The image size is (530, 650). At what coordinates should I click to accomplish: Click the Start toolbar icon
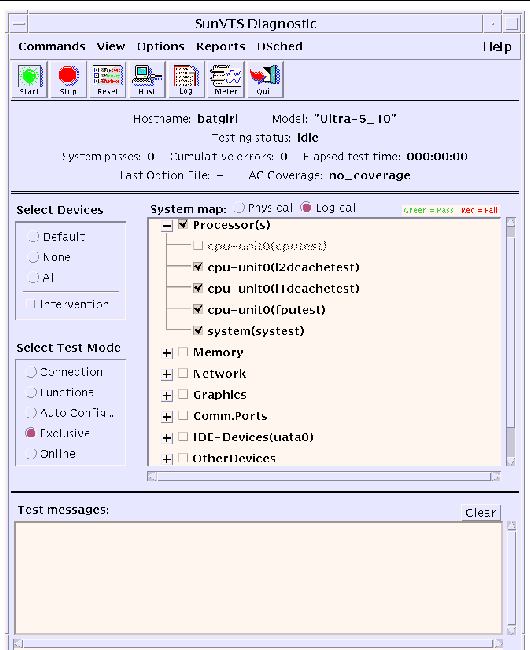tap(29, 79)
